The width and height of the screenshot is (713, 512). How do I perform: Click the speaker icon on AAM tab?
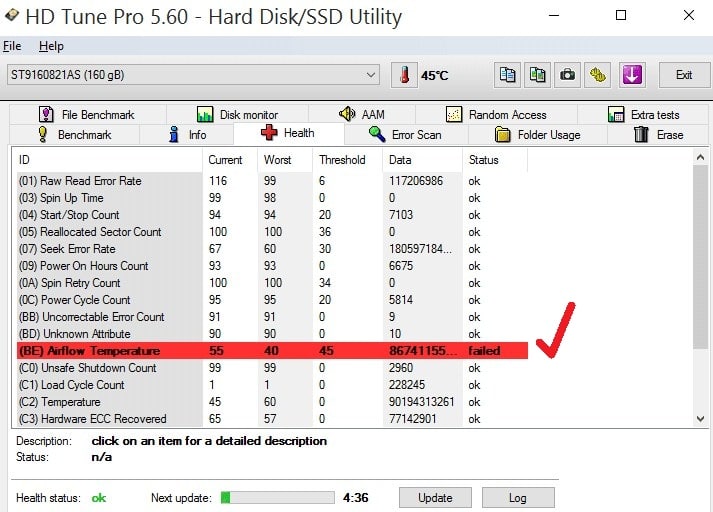coord(347,114)
